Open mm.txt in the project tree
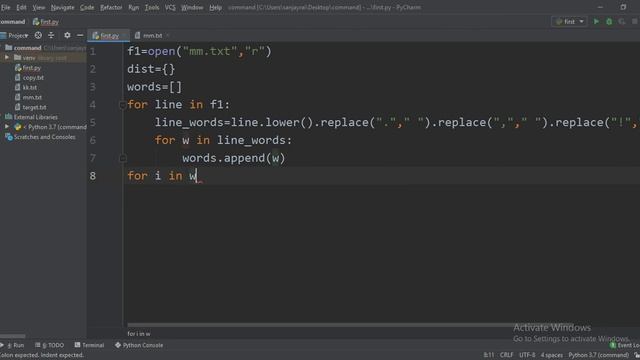640x360 pixels. [32, 97]
